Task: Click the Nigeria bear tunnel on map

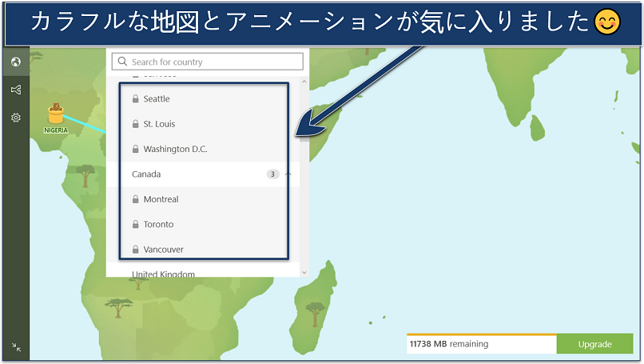Action: pos(56,114)
